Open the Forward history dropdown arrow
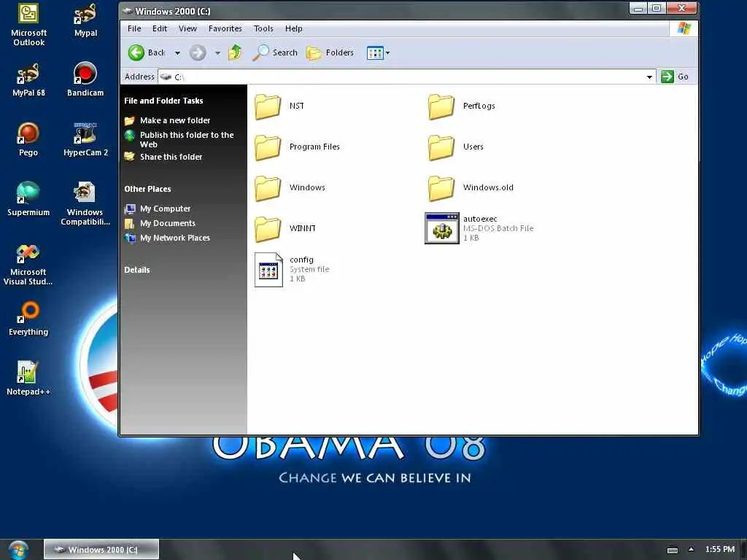Screen dimensions: 747x560 (x=217, y=52)
